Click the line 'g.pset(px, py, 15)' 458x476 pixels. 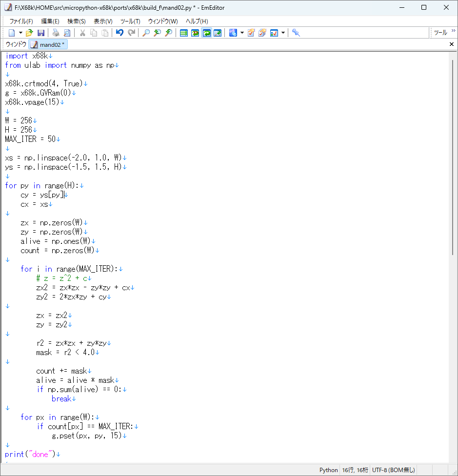coord(86,436)
